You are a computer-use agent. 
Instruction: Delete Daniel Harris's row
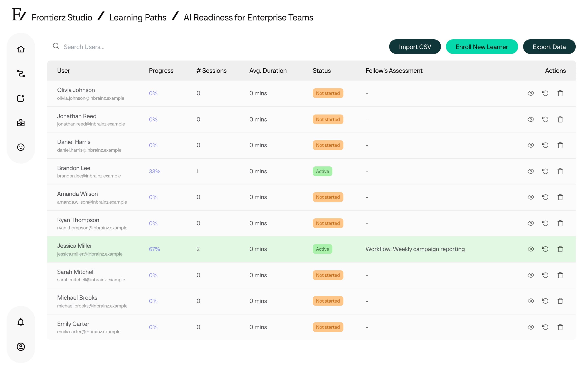pyautogui.click(x=560, y=145)
